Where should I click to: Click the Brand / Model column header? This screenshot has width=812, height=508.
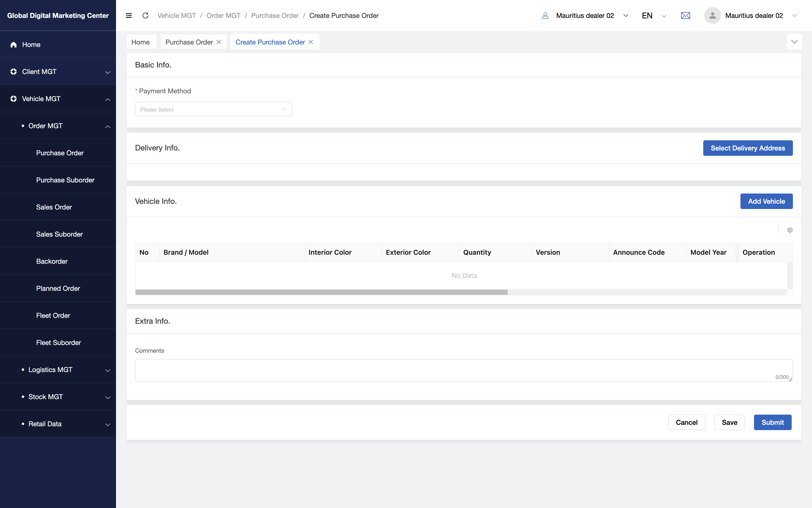point(232,252)
